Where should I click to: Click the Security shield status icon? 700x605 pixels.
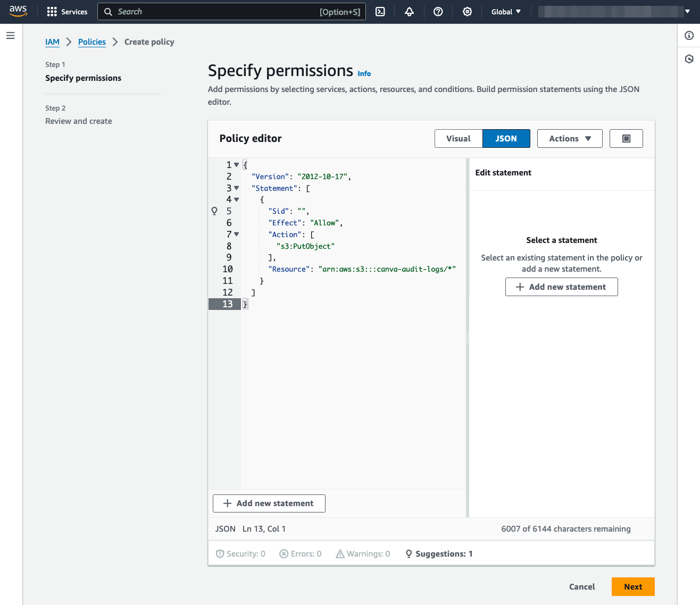(220, 554)
